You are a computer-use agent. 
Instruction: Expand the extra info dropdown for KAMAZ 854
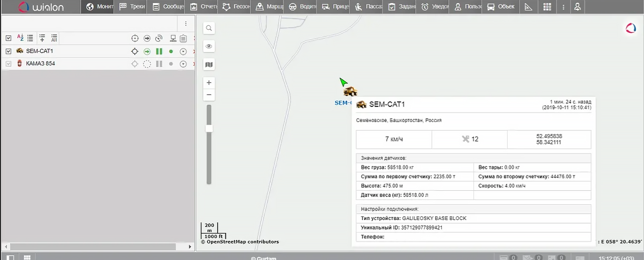183,64
